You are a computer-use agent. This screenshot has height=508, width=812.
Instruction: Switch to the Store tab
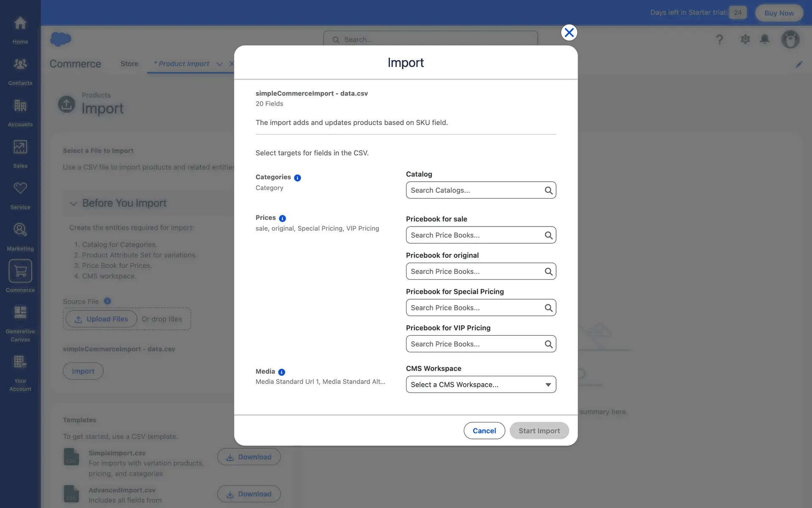[129, 63]
